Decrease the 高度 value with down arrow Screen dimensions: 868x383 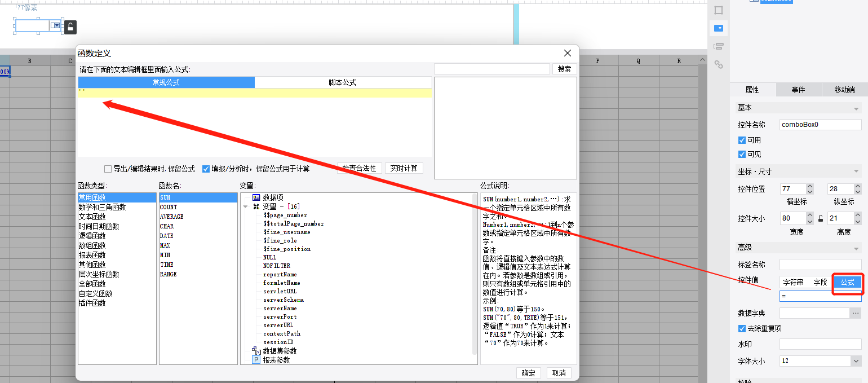click(857, 221)
